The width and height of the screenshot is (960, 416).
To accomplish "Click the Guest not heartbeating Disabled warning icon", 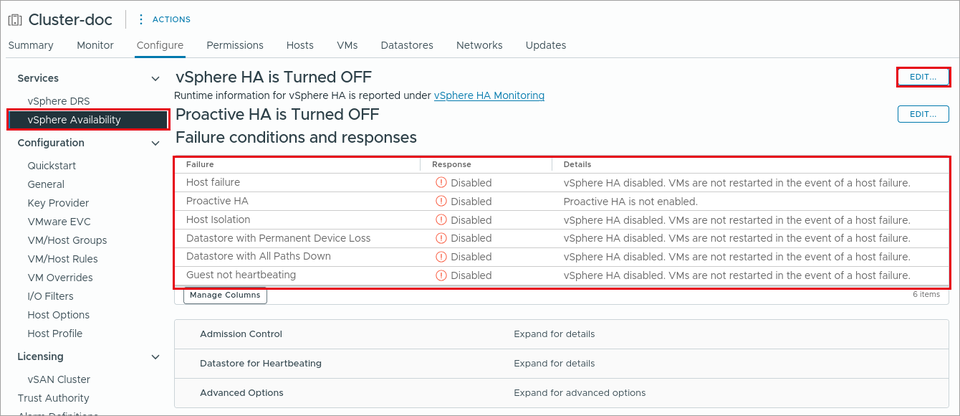I will click(441, 276).
